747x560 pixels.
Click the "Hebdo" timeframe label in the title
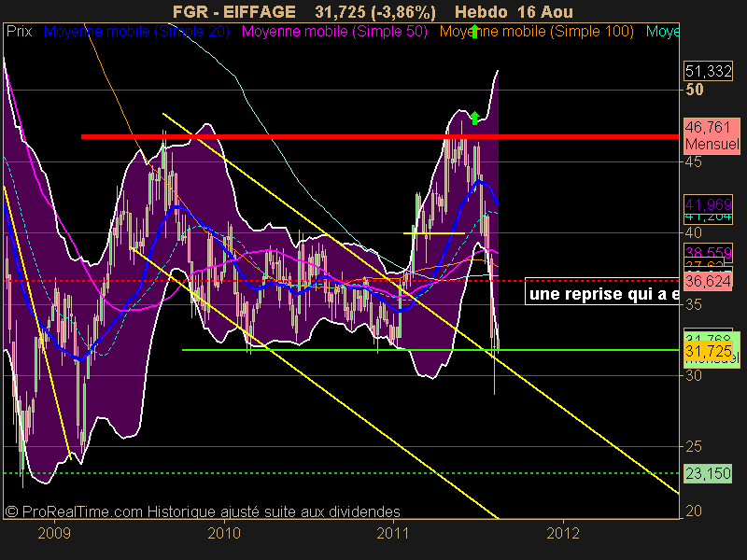[x=481, y=12]
